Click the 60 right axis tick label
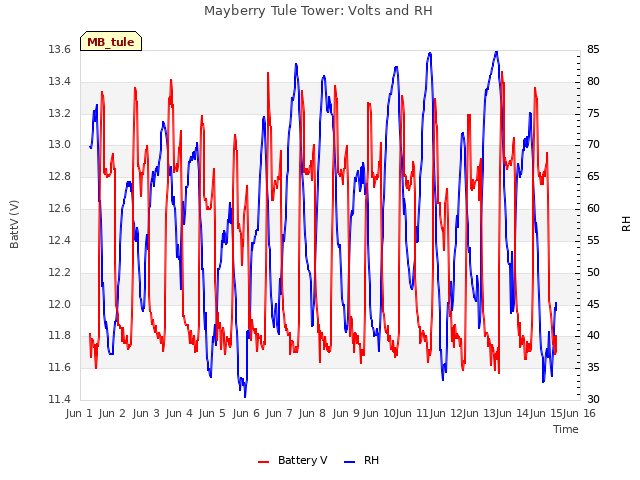This screenshot has width=640, height=480. [x=593, y=209]
